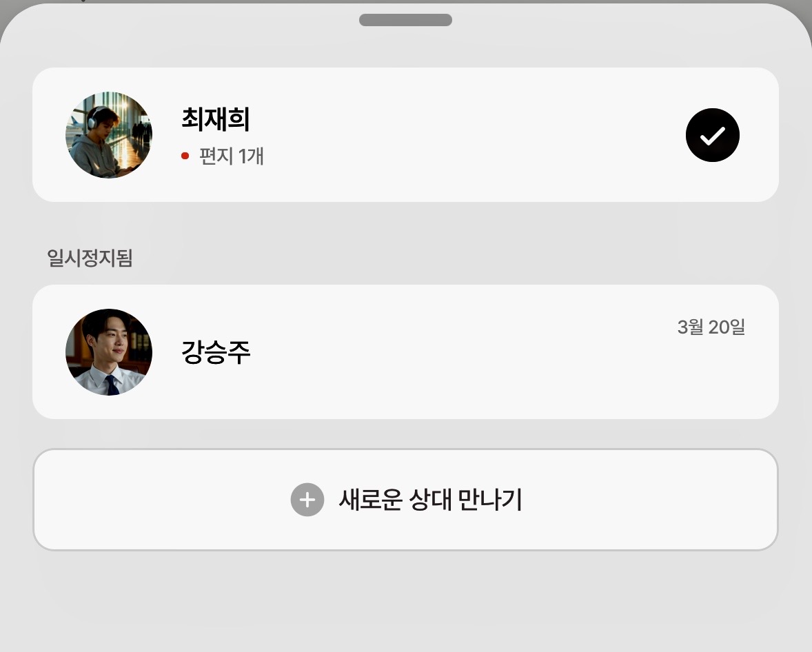Click the "일시정지됨" section header
This screenshot has width=812, height=652.
[90, 258]
